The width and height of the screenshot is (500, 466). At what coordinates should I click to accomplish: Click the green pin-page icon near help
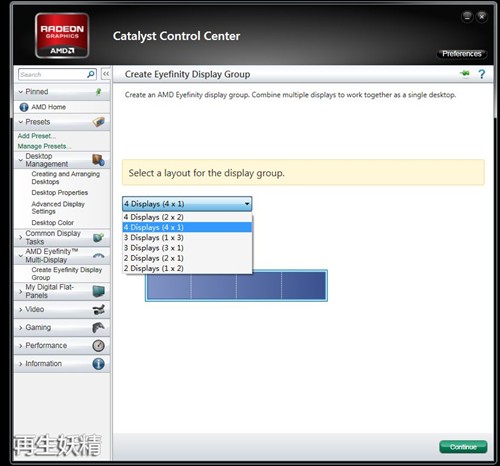click(x=465, y=73)
